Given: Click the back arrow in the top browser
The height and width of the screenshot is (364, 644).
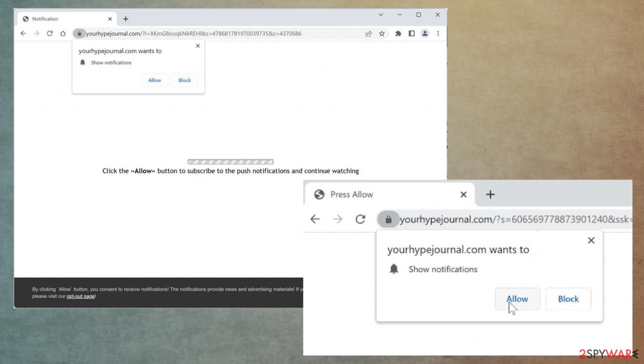Looking at the screenshot, I should coord(23,33).
